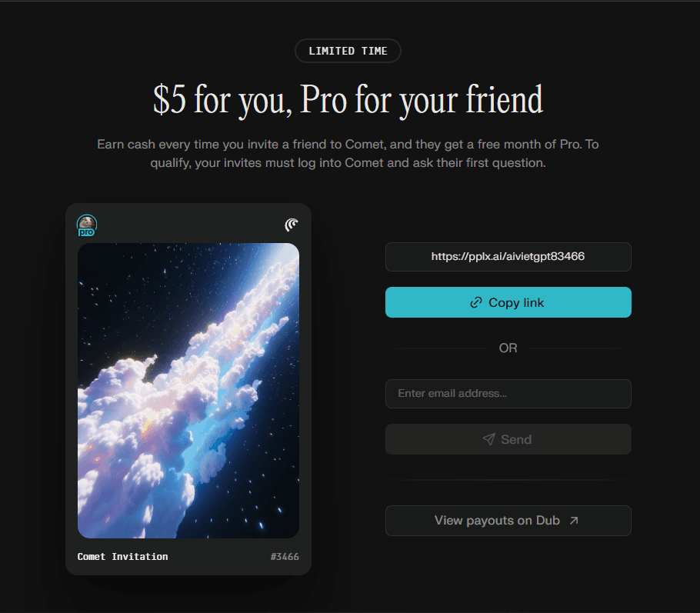Screen dimensions: 700x613
Task: Focus the Enter email address field
Action: (508, 394)
